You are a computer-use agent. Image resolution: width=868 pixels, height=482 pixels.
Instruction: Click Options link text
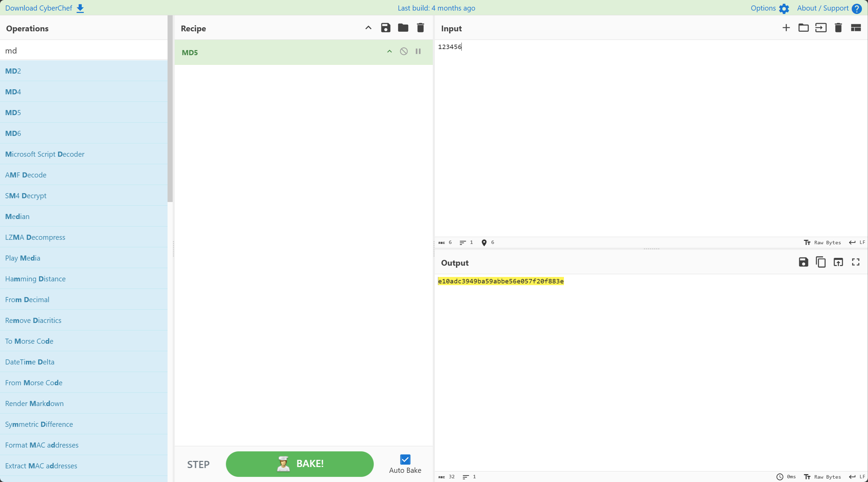tap(763, 8)
